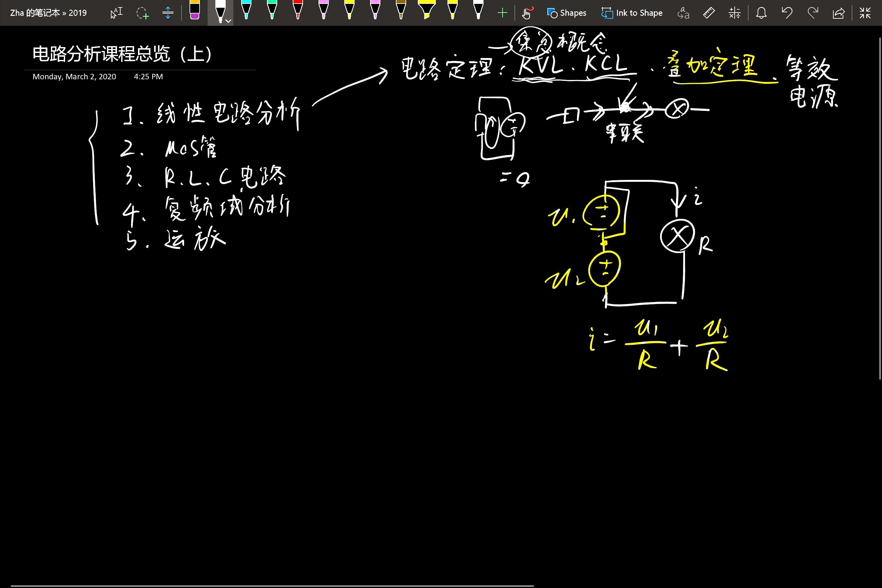The width and height of the screenshot is (882, 588).
Task: Click the Insert Space tool
Action: pyautogui.click(x=168, y=13)
